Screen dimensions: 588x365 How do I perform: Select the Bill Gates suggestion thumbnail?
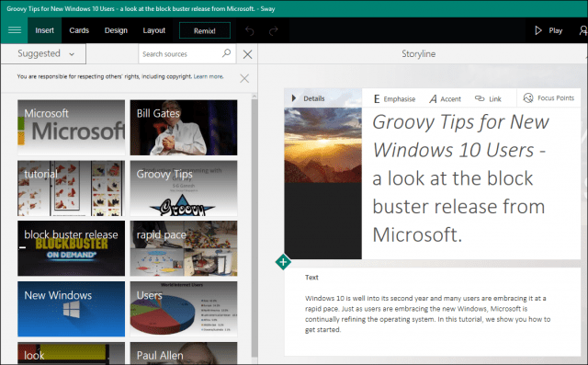184,128
